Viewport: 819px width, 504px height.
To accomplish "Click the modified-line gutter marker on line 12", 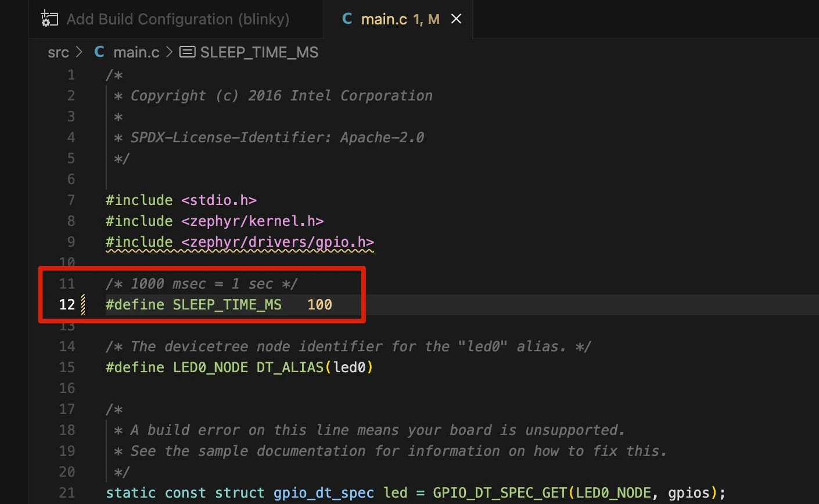I will pos(83,305).
